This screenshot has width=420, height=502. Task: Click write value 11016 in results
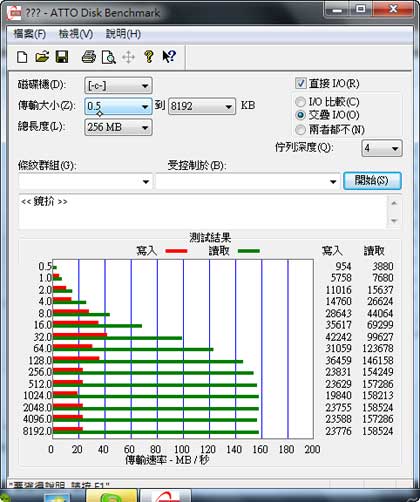tap(338, 290)
